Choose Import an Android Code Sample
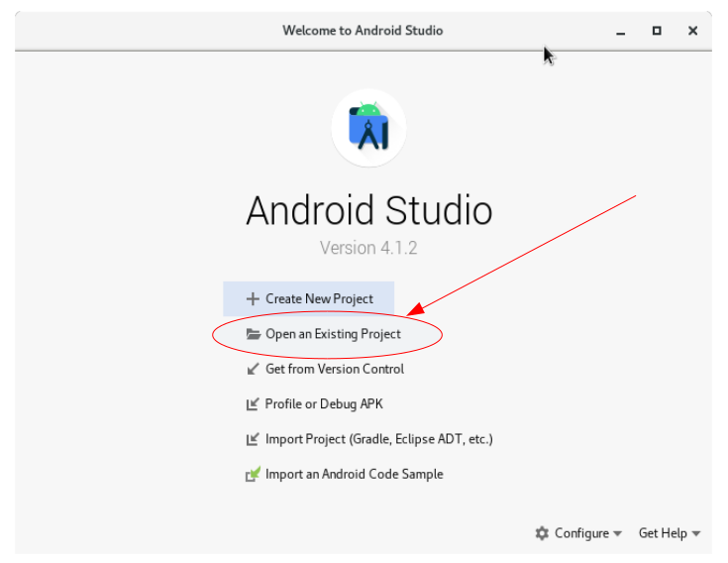The width and height of the screenshot is (728, 563). coord(344,474)
